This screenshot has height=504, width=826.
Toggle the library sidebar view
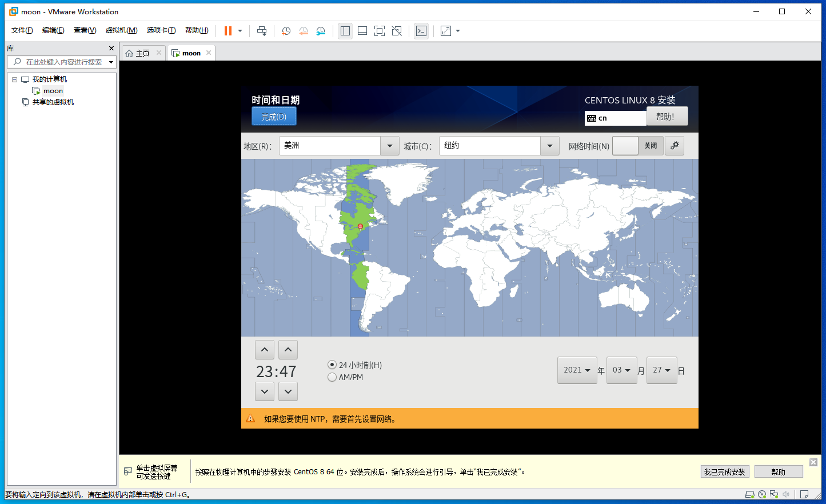[x=345, y=31]
